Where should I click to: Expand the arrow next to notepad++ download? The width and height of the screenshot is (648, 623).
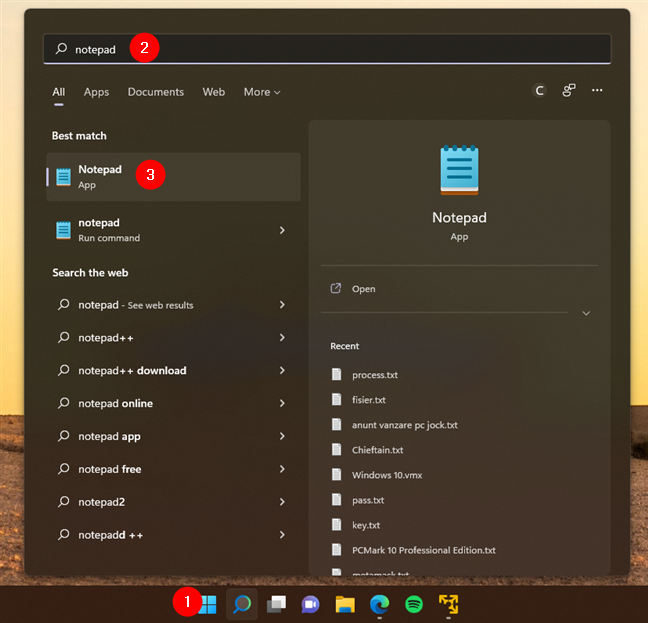coord(282,370)
